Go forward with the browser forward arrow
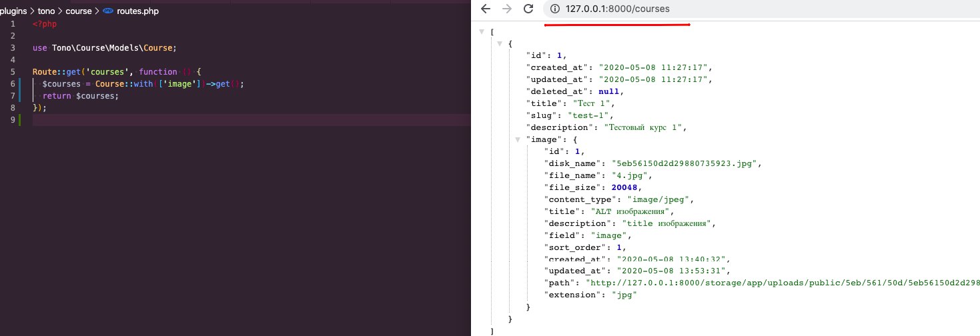 507,9
